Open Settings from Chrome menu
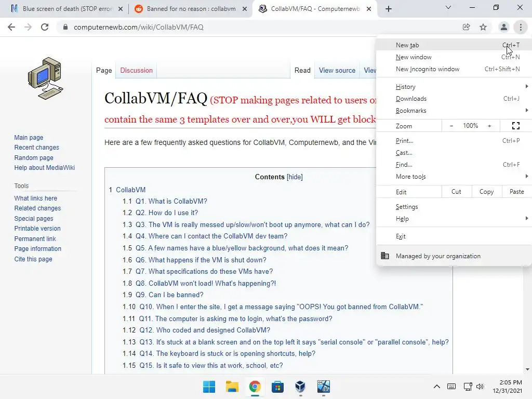 pyautogui.click(x=454, y=207)
